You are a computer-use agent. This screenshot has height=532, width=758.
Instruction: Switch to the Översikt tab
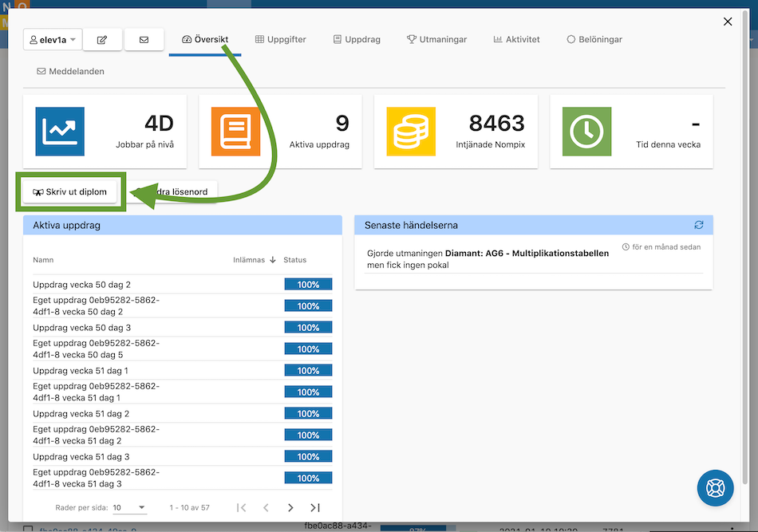click(205, 40)
